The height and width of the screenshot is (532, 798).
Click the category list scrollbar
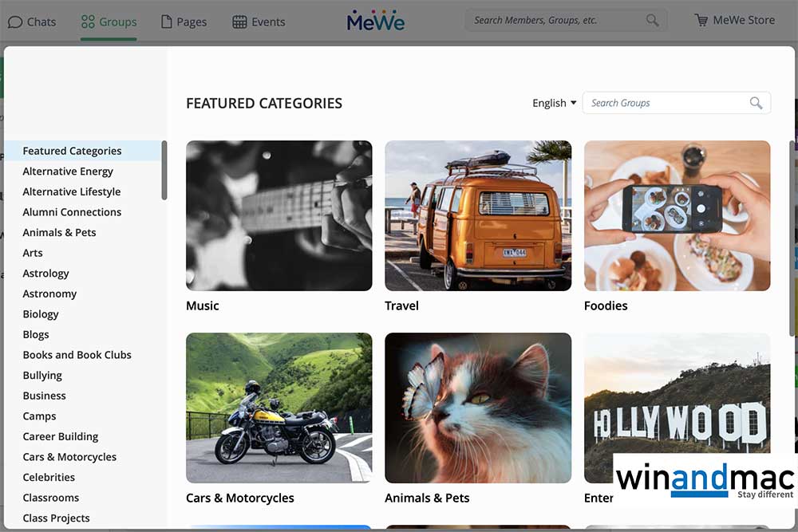(164, 171)
